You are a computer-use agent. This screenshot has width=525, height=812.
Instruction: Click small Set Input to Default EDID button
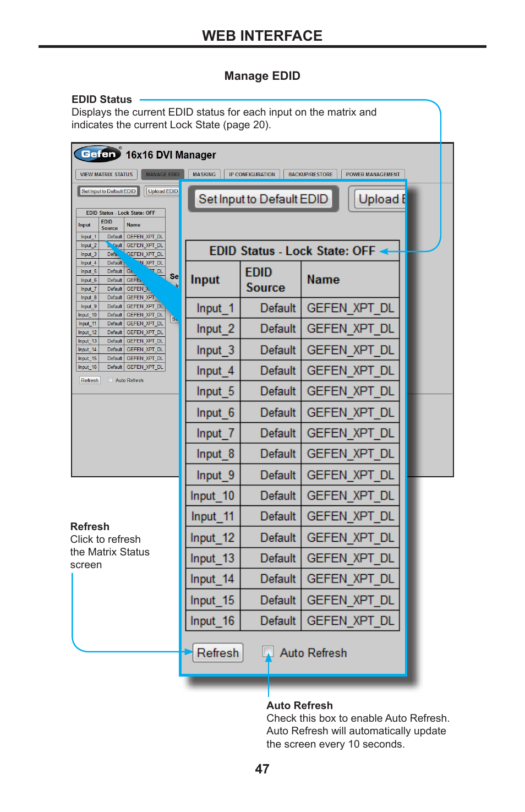tap(108, 192)
